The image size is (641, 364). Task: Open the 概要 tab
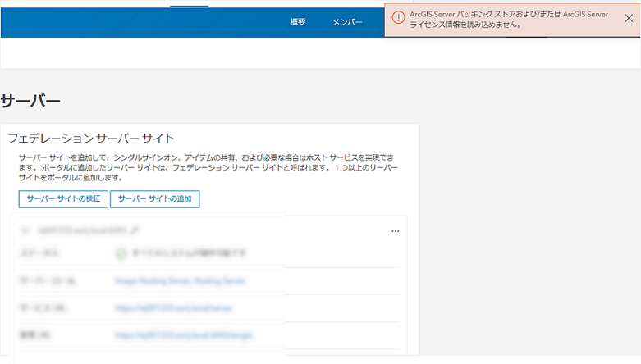tap(298, 22)
